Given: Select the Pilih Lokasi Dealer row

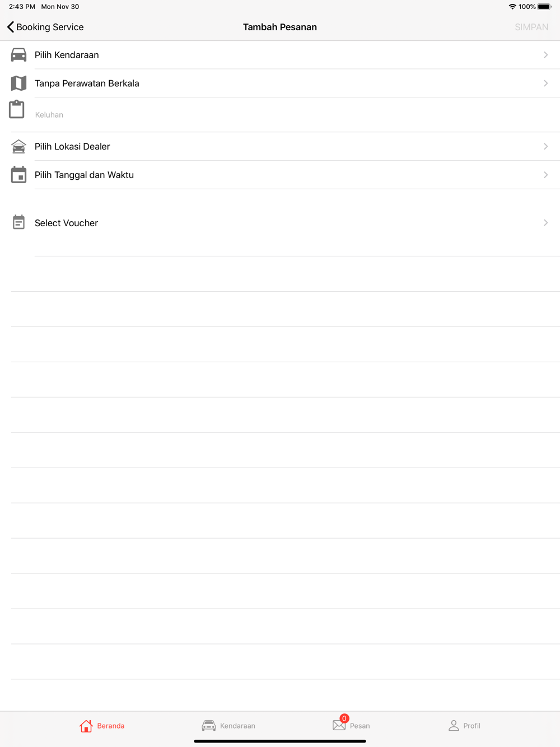Looking at the screenshot, I should [280, 147].
